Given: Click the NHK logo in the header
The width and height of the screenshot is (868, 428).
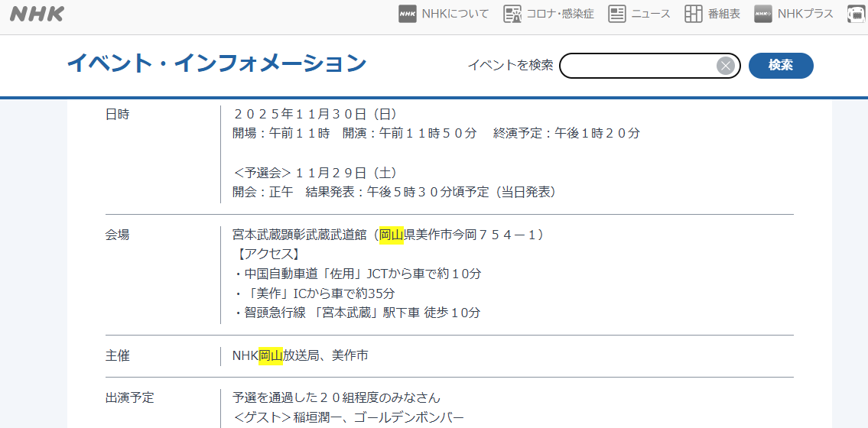Looking at the screenshot, I should tap(37, 14).
